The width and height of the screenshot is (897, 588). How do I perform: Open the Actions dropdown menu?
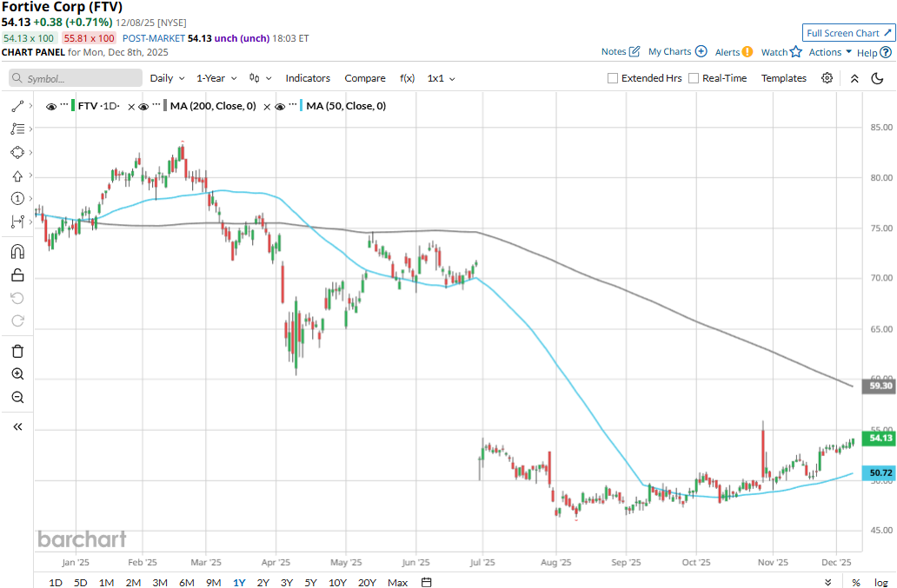(830, 52)
